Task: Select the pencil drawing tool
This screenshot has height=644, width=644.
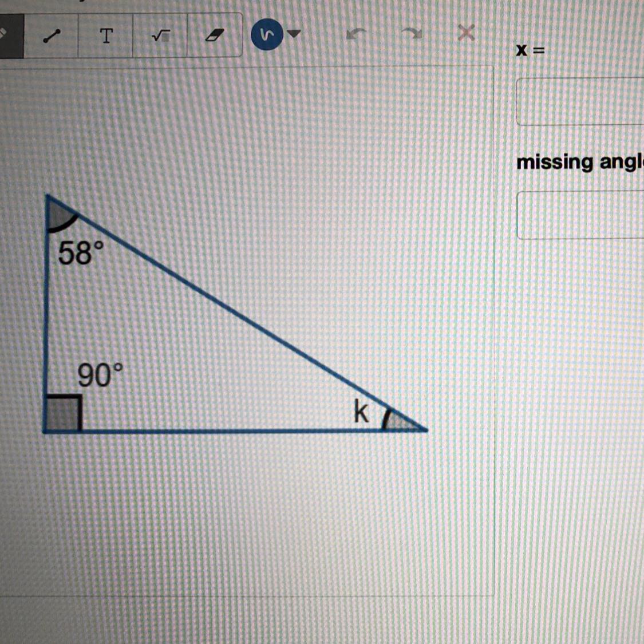Action: click(x=11, y=36)
